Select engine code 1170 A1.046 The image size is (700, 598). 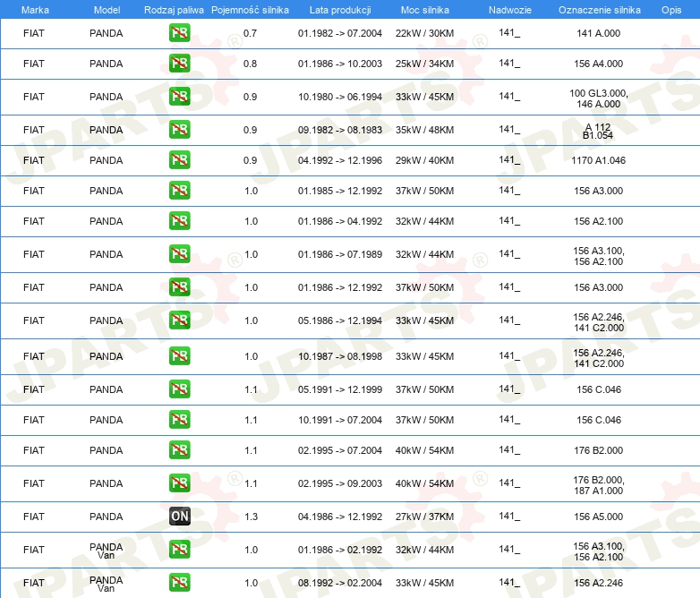598,160
